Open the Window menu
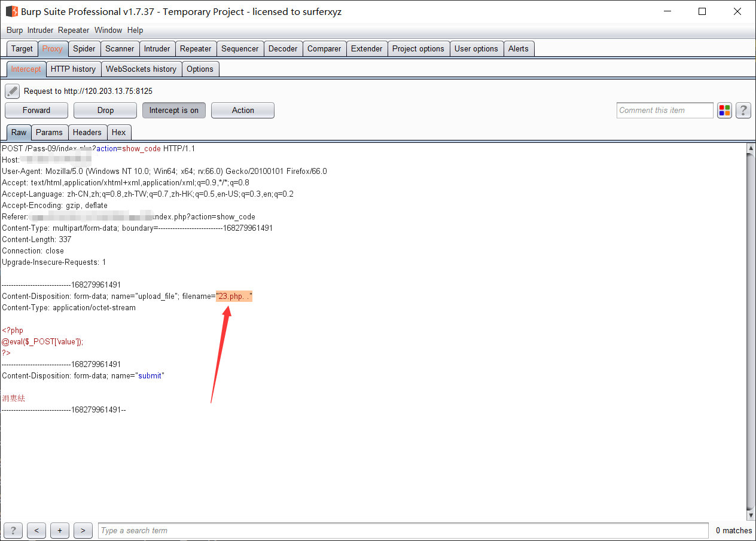Screen dimensions: 756x541 click(108, 30)
